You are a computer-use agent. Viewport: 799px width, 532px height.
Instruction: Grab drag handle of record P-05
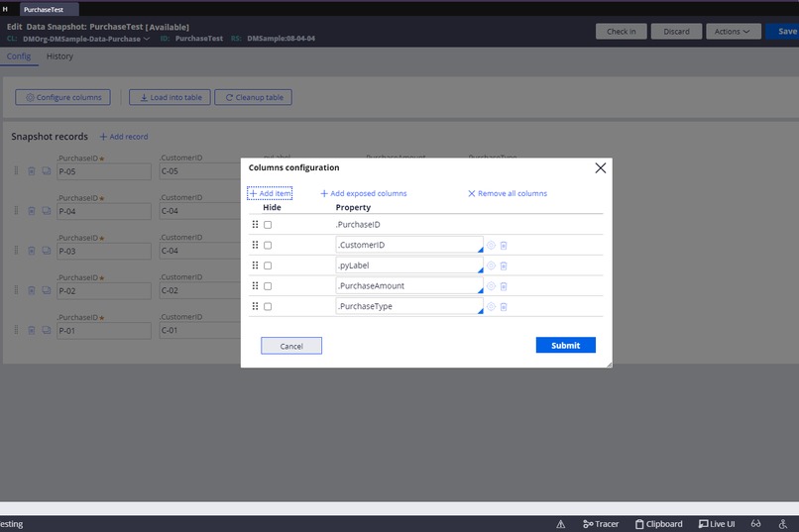(16, 170)
